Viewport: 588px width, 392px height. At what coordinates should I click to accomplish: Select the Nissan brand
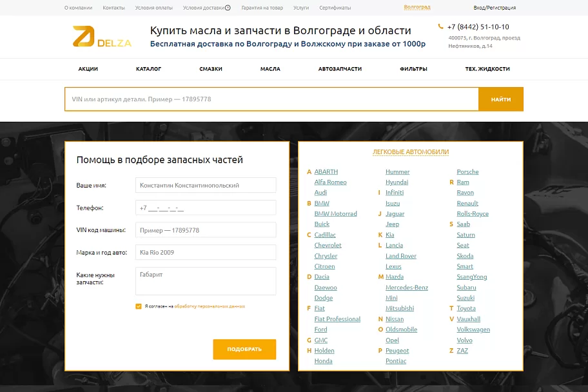pos(395,319)
